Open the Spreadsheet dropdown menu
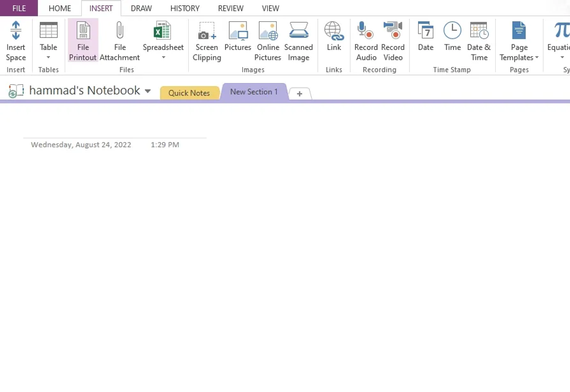 click(163, 58)
